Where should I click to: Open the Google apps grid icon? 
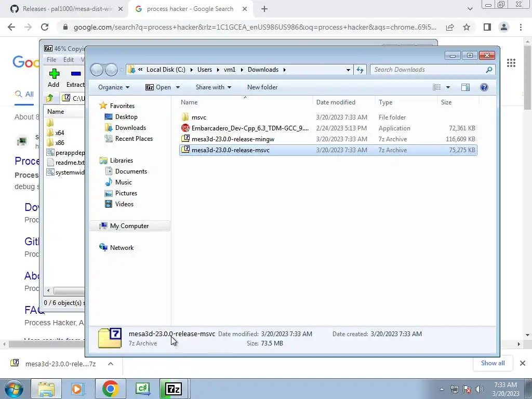click(x=511, y=63)
